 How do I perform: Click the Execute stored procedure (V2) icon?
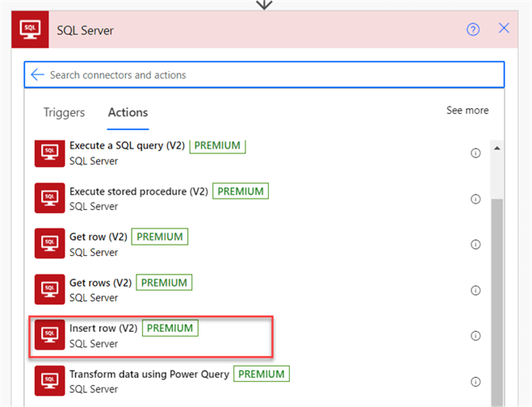point(49,198)
